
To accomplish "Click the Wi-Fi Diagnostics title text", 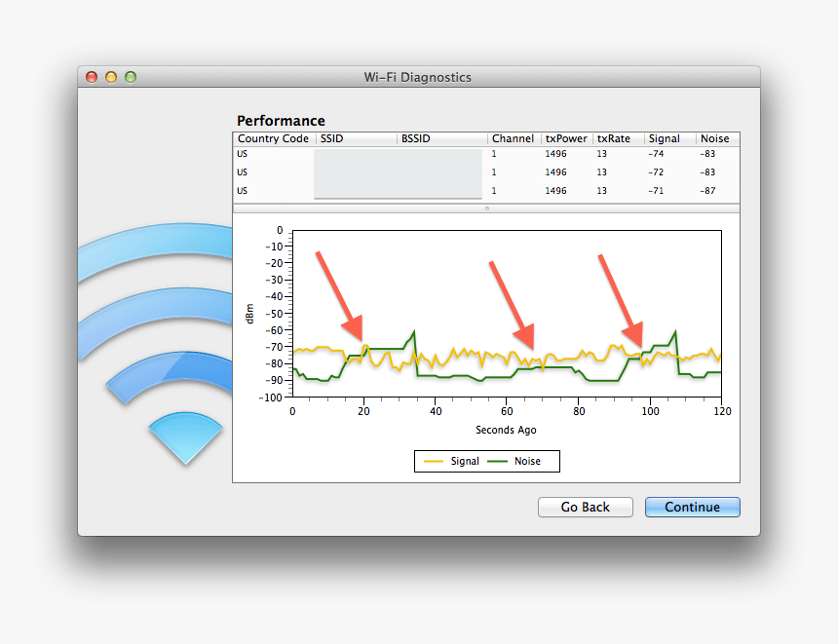I will [418, 78].
